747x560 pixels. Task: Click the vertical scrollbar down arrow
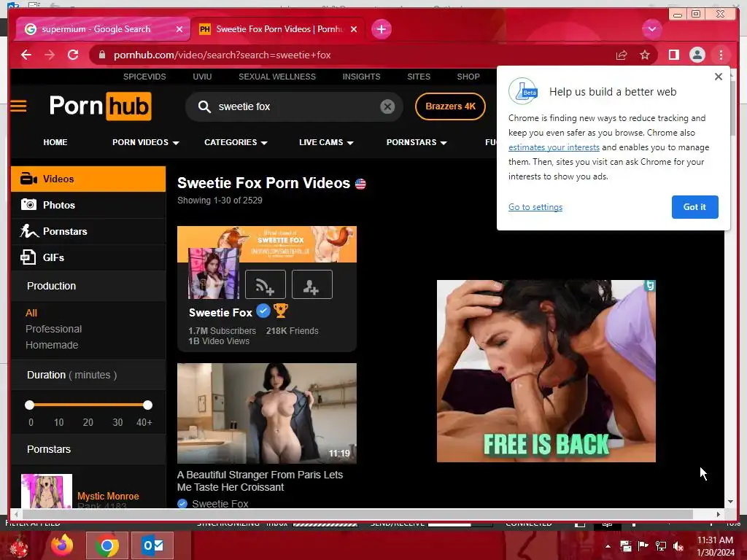click(729, 502)
